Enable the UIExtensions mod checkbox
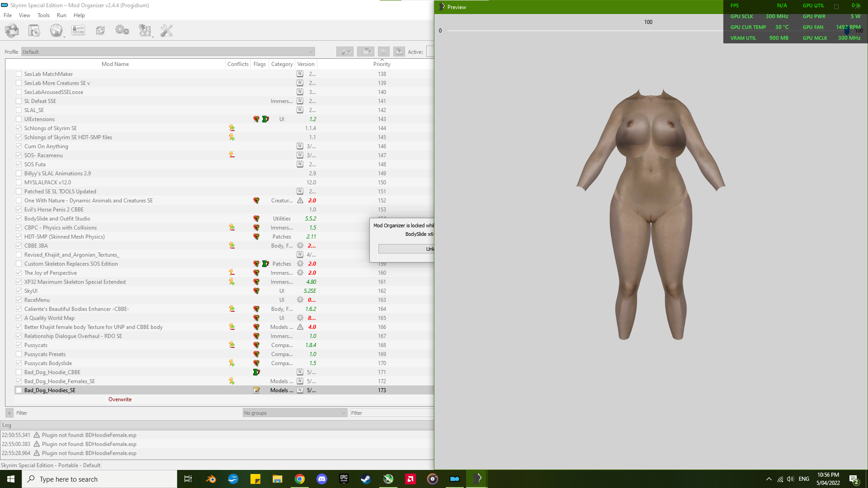 pyautogui.click(x=19, y=119)
